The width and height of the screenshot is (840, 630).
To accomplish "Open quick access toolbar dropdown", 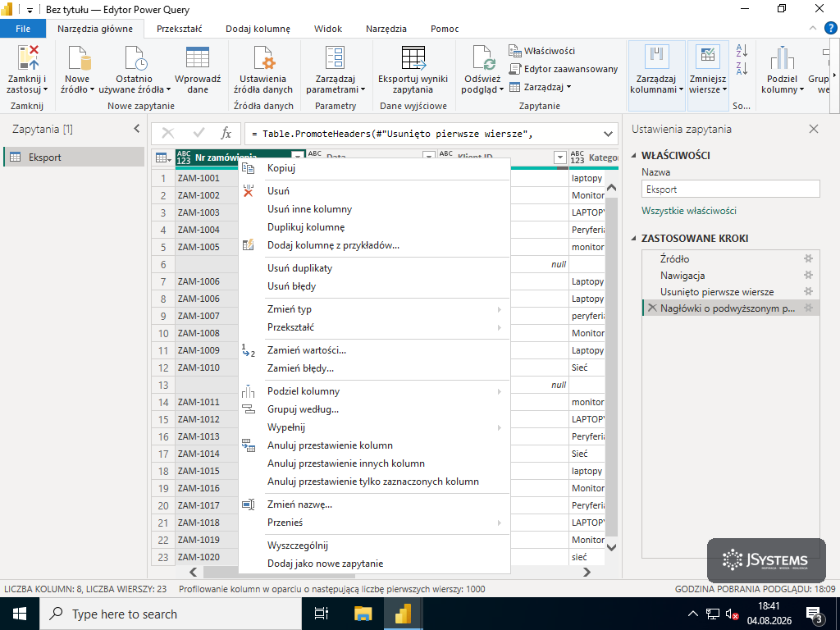I will 30,10.
